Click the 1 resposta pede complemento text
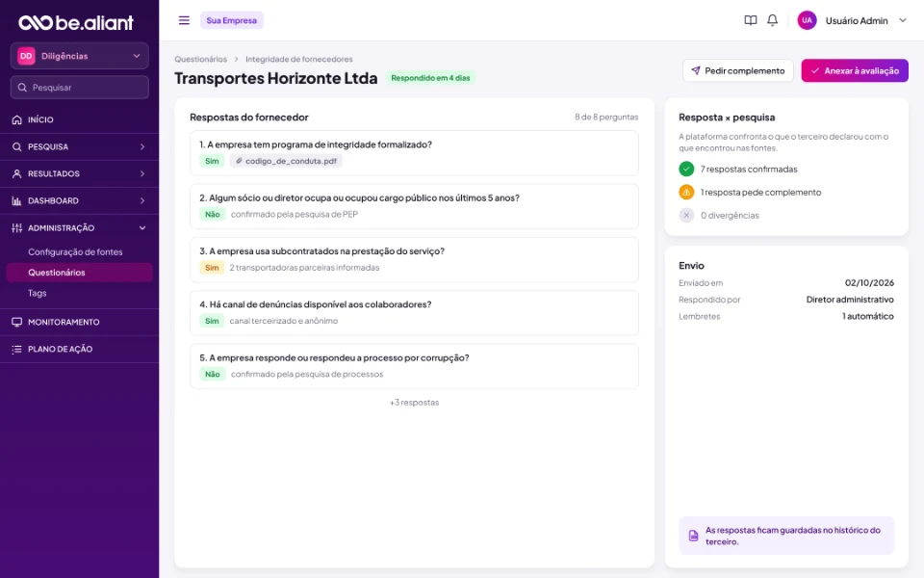924x578 pixels. click(x=760, y=193)
